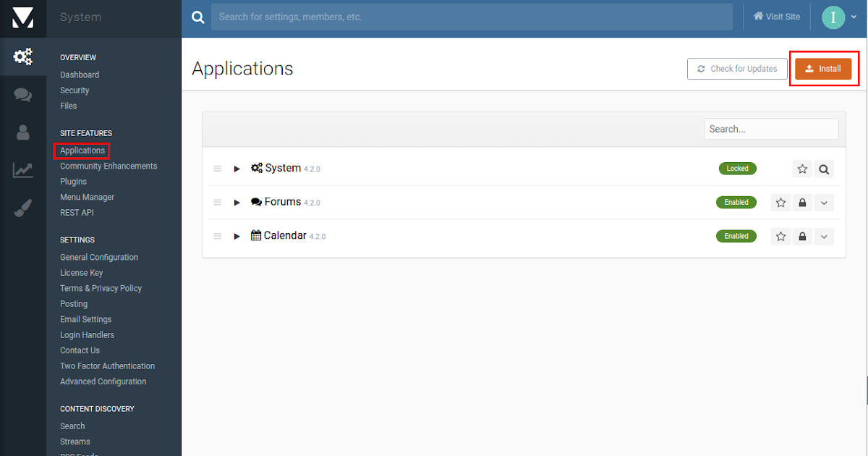Click the lock icon in Calendar row
868x456 pixels.
click(802, 237)
